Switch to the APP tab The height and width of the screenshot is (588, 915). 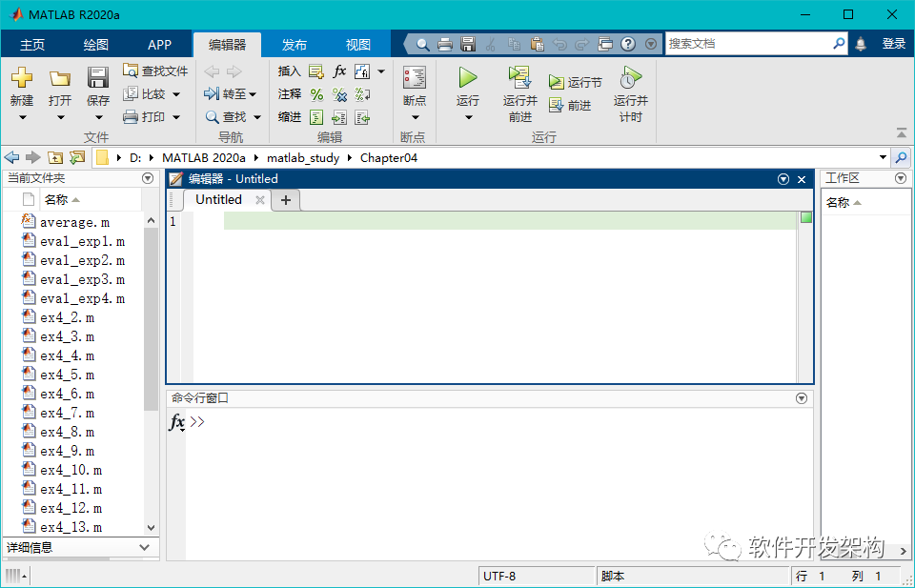(159, 45)
